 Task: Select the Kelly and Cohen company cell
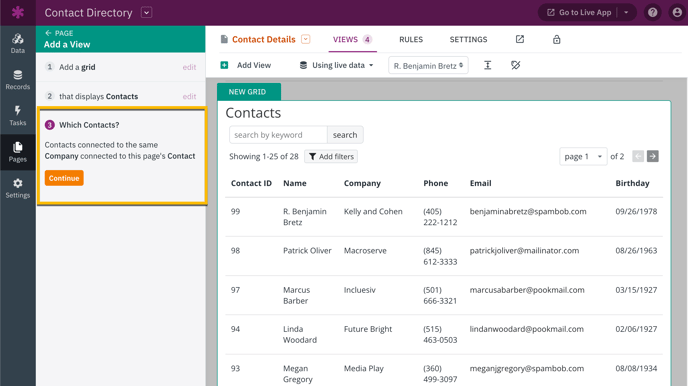click(x=373, y=211)
